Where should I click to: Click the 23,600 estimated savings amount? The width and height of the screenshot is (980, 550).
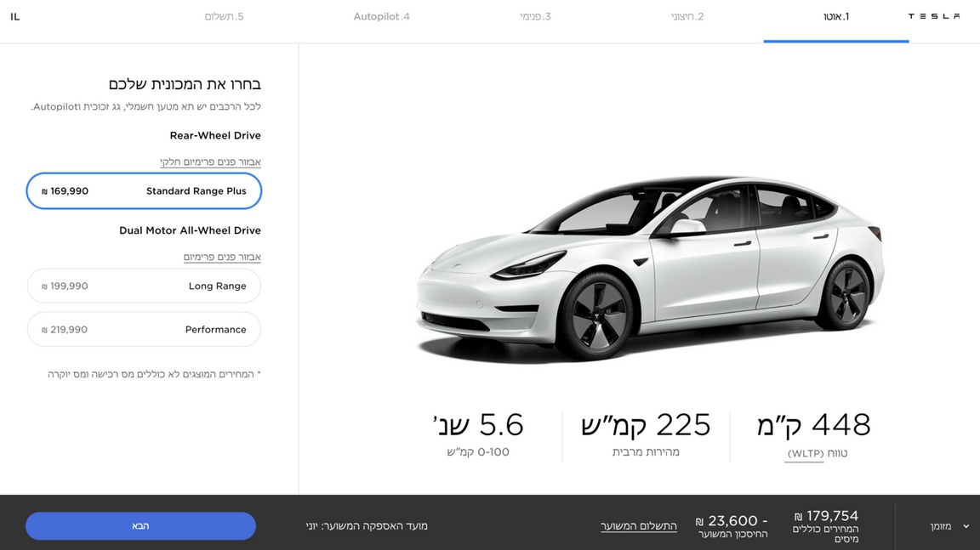tap(732, 520)
